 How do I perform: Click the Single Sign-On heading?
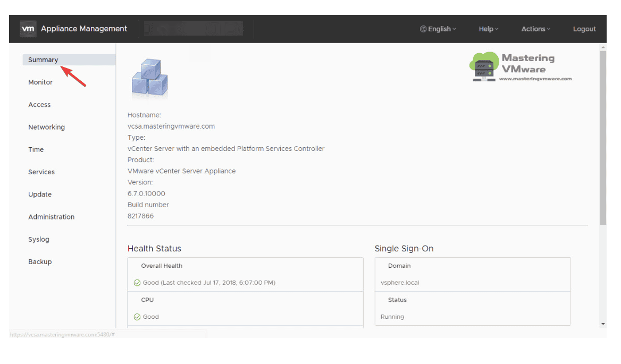[x=404, y=249]
